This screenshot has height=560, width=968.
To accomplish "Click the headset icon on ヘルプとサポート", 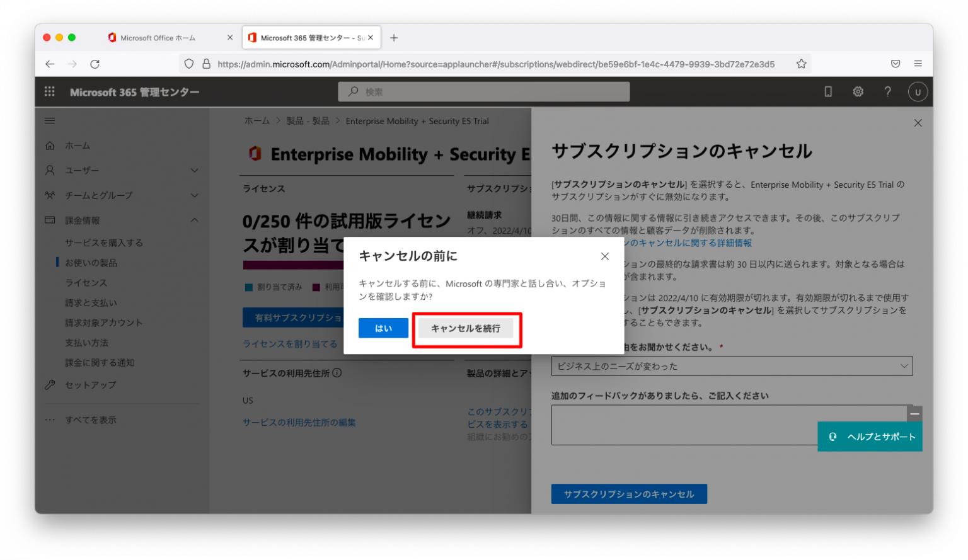I will pos(833,437).
